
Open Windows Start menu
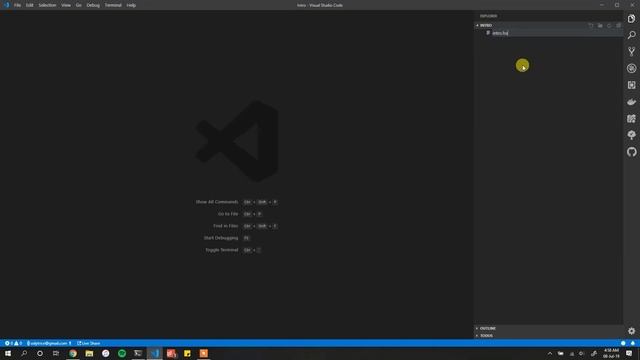(8, 353)
